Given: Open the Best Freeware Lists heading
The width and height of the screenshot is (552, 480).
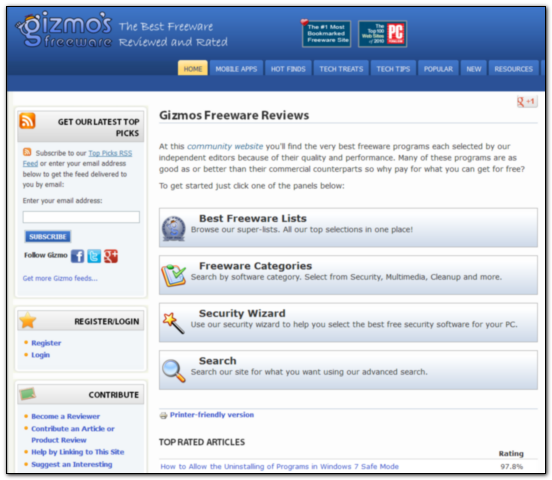Looking at the screenshot, I should [253, 218].
